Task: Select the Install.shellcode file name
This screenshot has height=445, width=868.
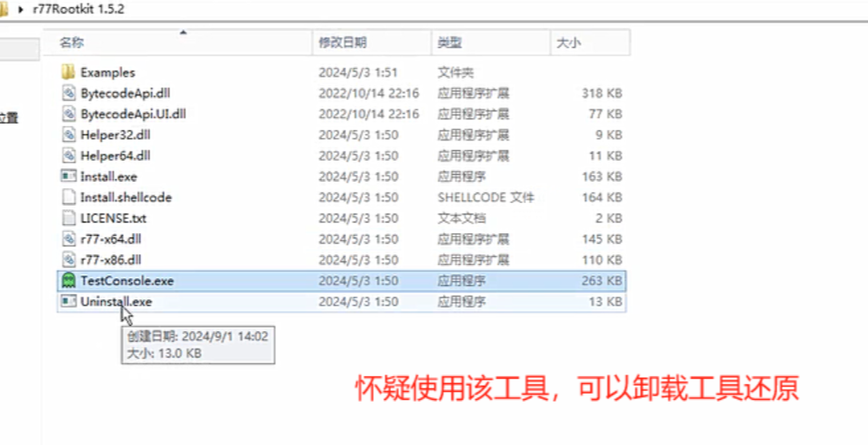Action: click(x=126, y=197)
